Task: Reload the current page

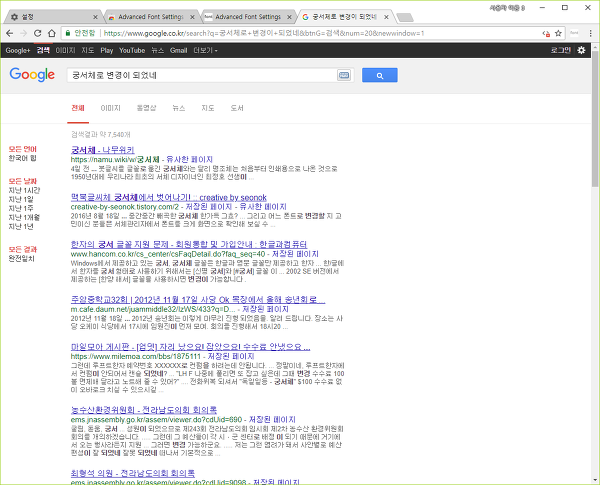Action: 38,33
